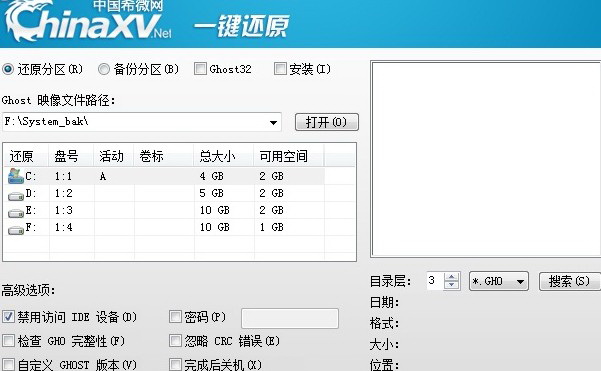Enable 完成后关机(X) checkbox
Viewport: 601px width, 371px height.
coord(175,364)
